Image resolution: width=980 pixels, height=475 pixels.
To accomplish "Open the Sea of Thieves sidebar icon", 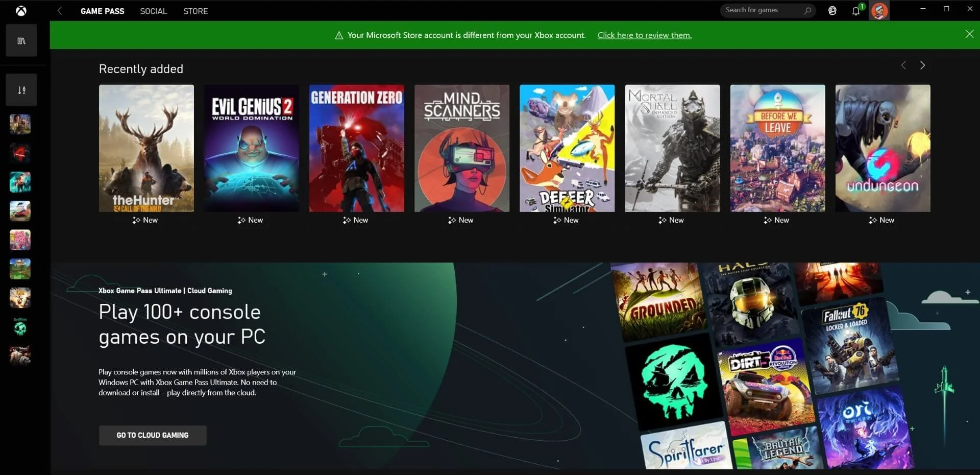I will tap(20, 327).
